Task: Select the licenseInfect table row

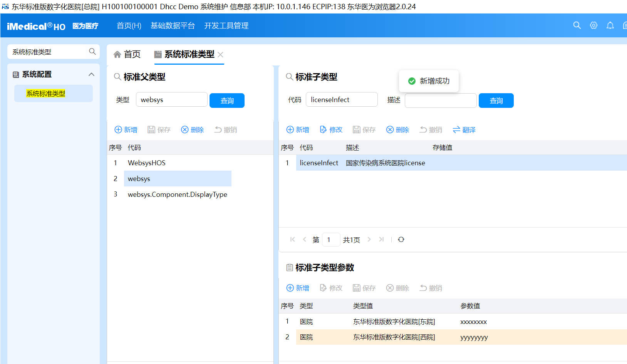Action: (x=453, y=163)
